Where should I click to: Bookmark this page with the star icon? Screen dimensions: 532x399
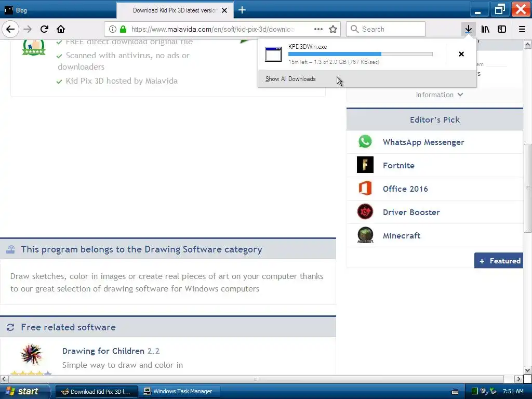pos(333,29)
